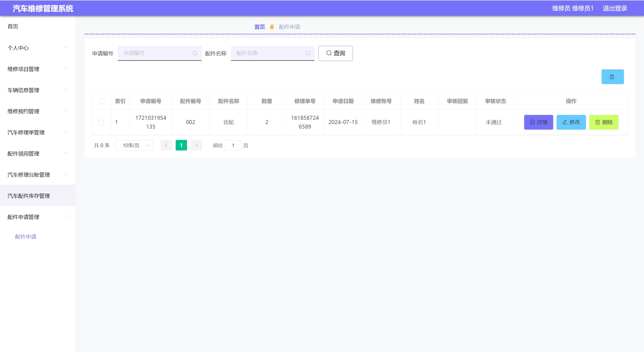Expand 车辆信息管理 menu section
644x352 pixels.
[38, 90]
